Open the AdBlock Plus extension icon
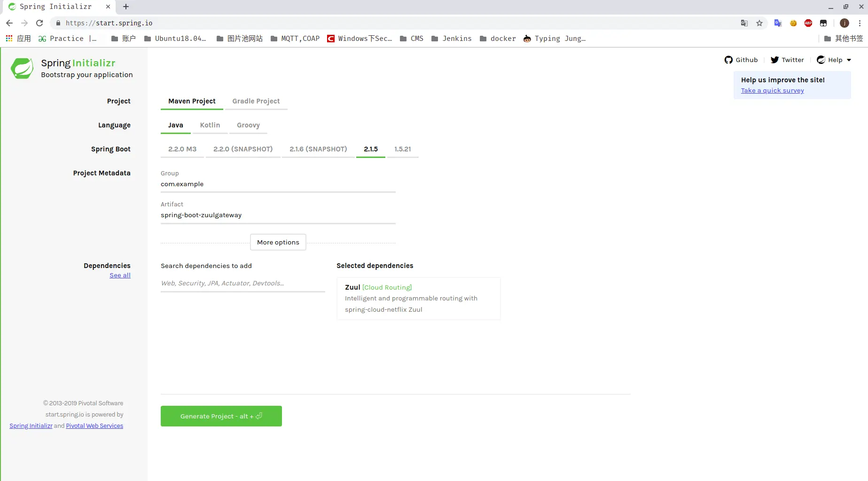Viewport: 868px width, 481px height. click(x=808, y=23)
